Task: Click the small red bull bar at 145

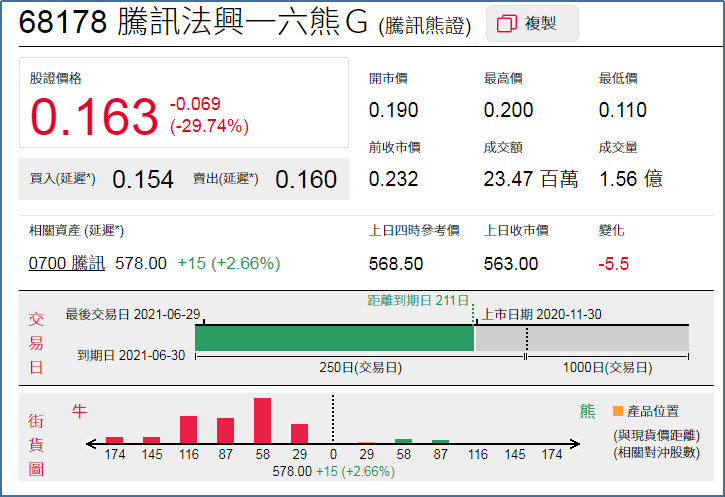Action: (x=152, y=440)
